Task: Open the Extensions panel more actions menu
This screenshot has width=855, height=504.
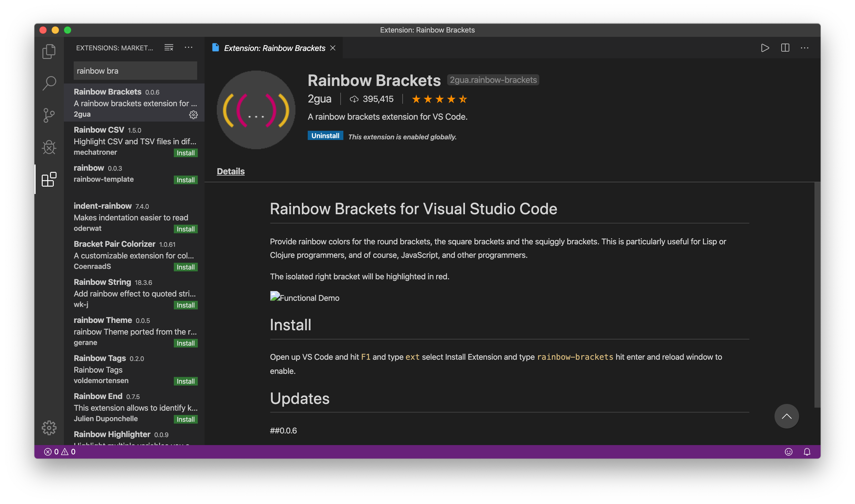Action: coord(189,48)
